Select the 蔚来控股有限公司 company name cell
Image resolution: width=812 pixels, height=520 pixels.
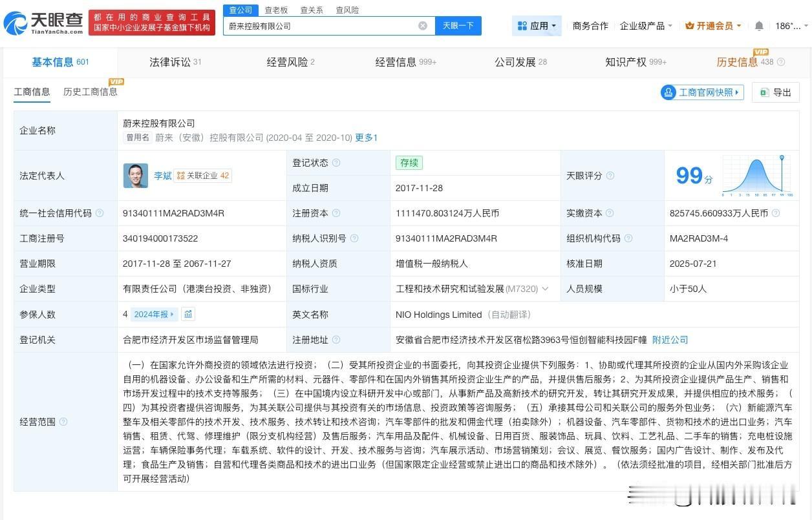(x=158, y=123)
